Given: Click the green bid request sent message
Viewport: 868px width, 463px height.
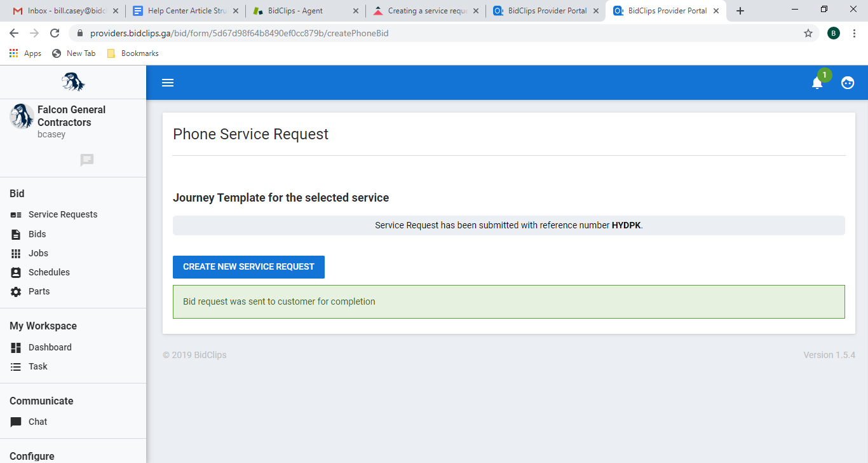Looking at the screenshot, I should pos(509,301).
